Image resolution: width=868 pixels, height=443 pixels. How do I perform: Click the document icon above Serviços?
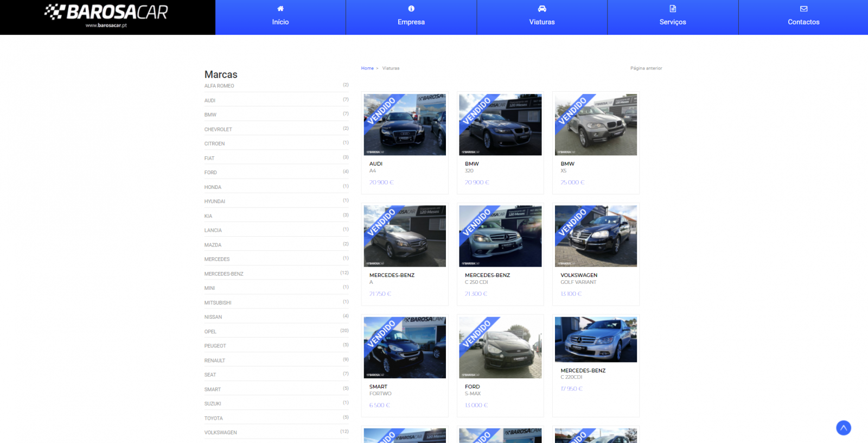click(x=673, y=9)
